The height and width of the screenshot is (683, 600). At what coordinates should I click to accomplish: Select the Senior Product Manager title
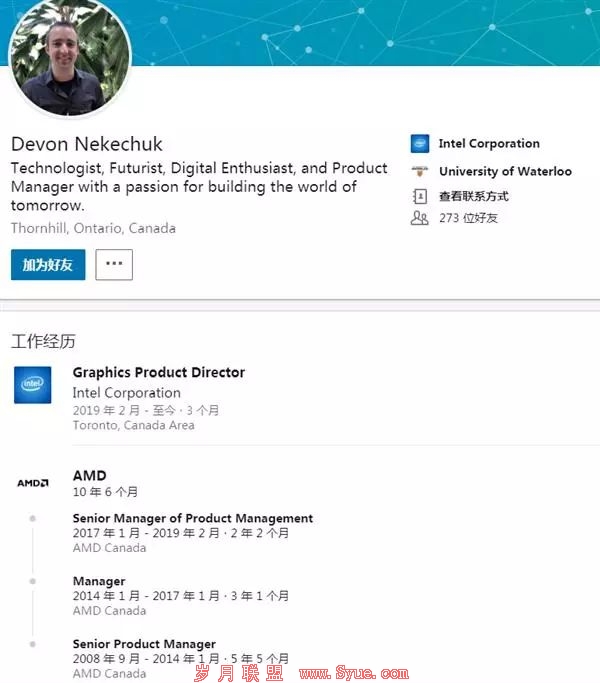coord(144,644)
